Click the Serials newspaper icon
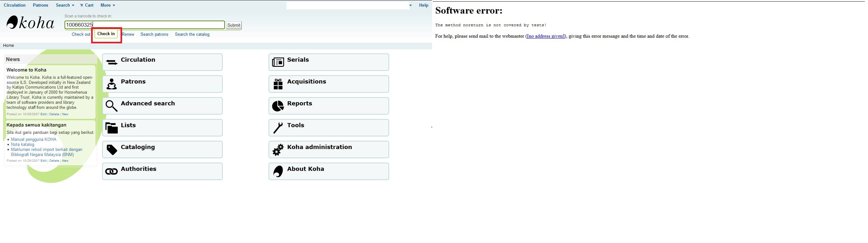 278,62
